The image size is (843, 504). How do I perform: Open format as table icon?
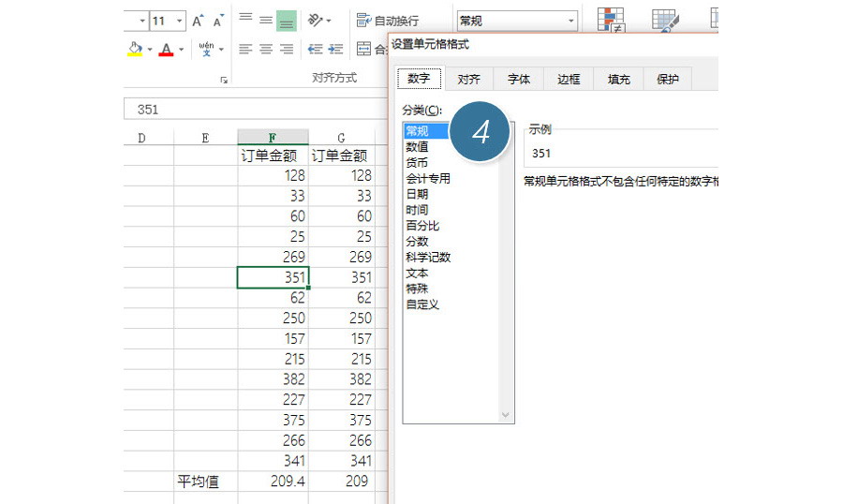pos(665,21)
